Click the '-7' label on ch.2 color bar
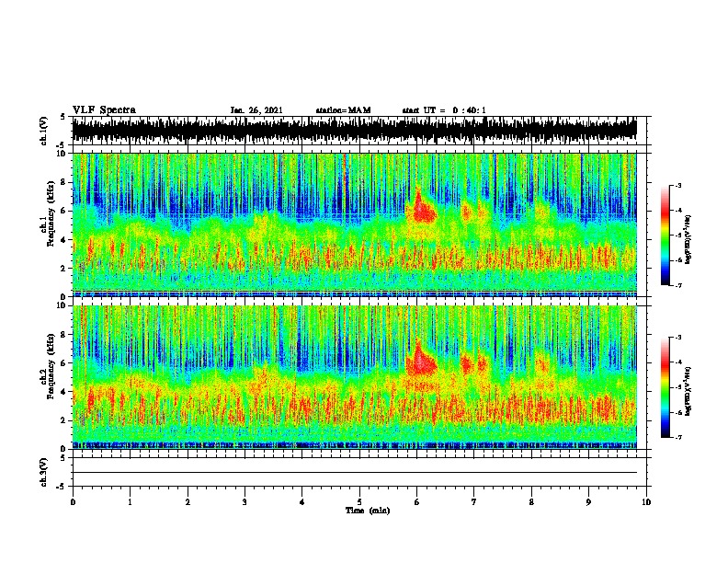Screen dimensions: 728x563 [678, 438]
